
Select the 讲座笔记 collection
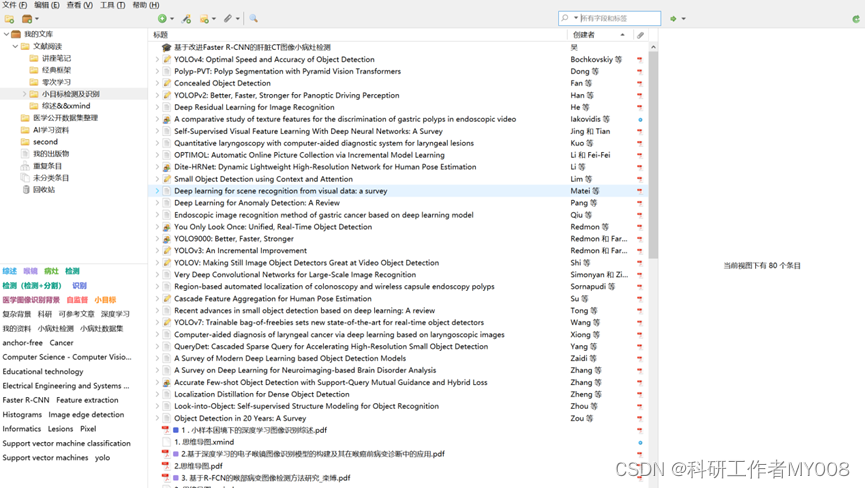tap(56, 58)
